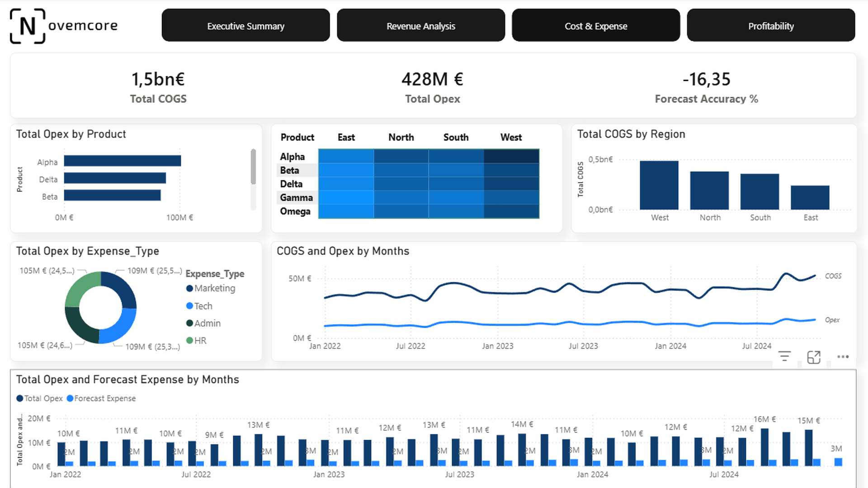This screenshot has height=488, width=868.
Task: Click the 14M € bar data label
Action: coord(522,424)
